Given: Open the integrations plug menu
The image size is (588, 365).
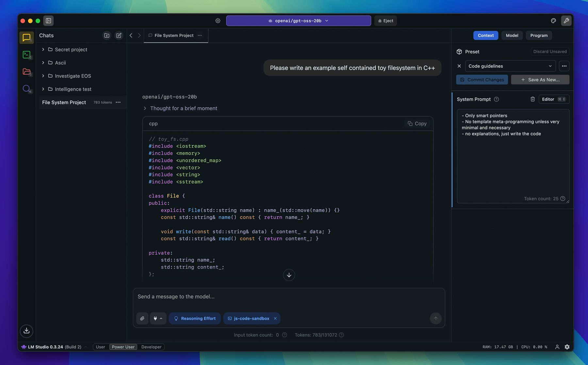Looking at the screenshot, I should 158,318.
